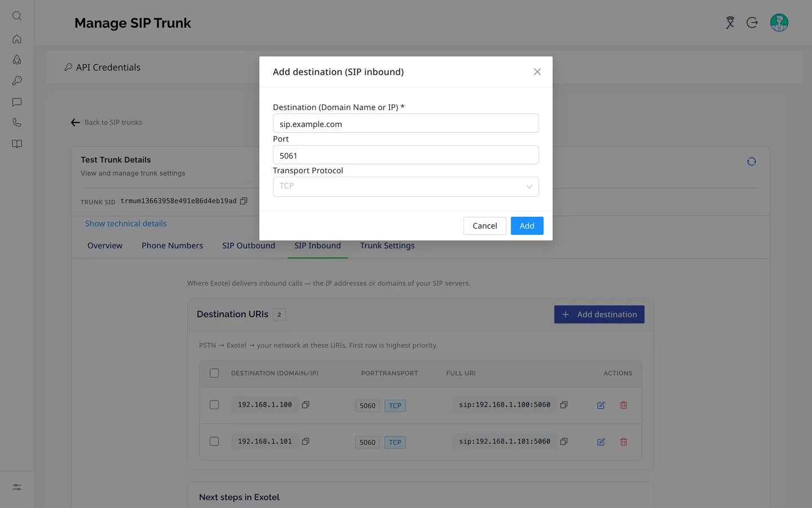
Task: Tick the select-all checkbox in the table header
Action: click(214, 373)
